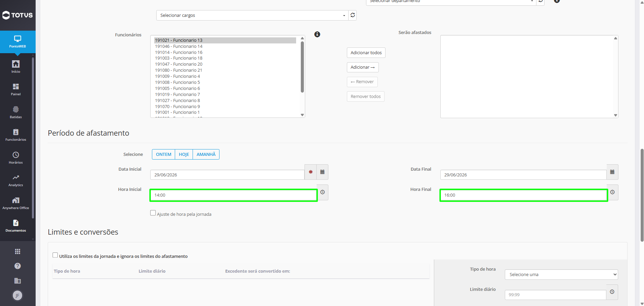Viewport: 644px width, 306px height.
Task: Select 191070 - Funcionario 9
Action: pos(225,107)
